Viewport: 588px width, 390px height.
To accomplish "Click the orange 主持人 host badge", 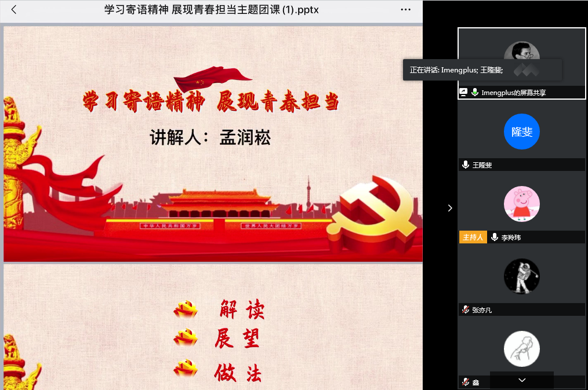I will coord(473,237).
